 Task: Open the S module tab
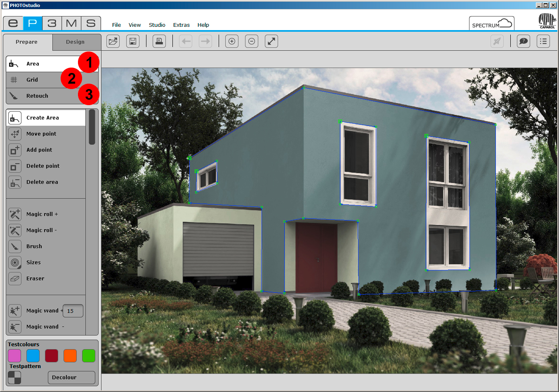coord(91,23)
